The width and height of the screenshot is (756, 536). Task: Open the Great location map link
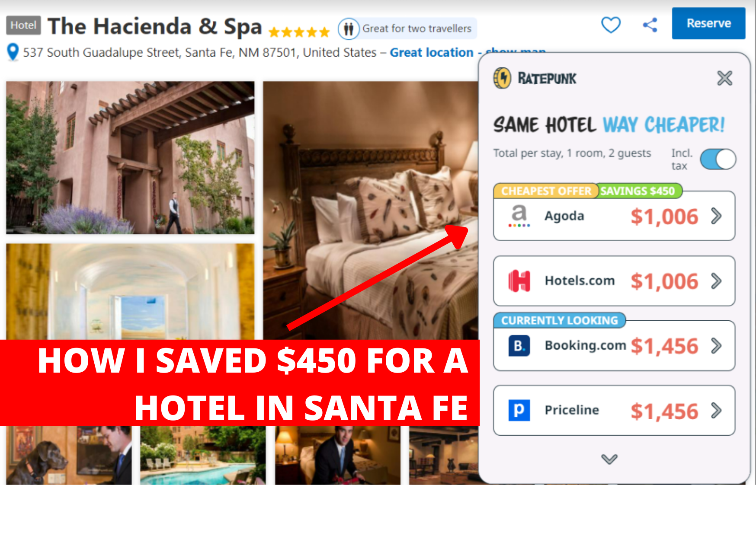(432, 53)
